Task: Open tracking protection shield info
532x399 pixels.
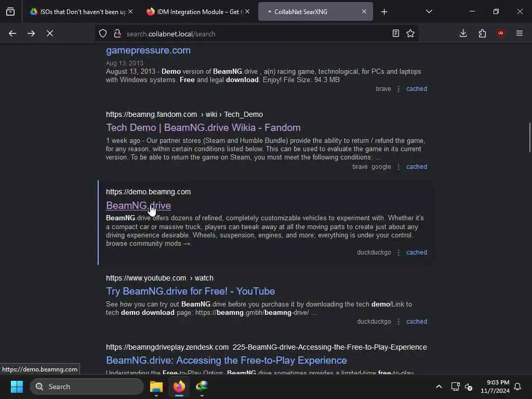Action: point(103,34)
